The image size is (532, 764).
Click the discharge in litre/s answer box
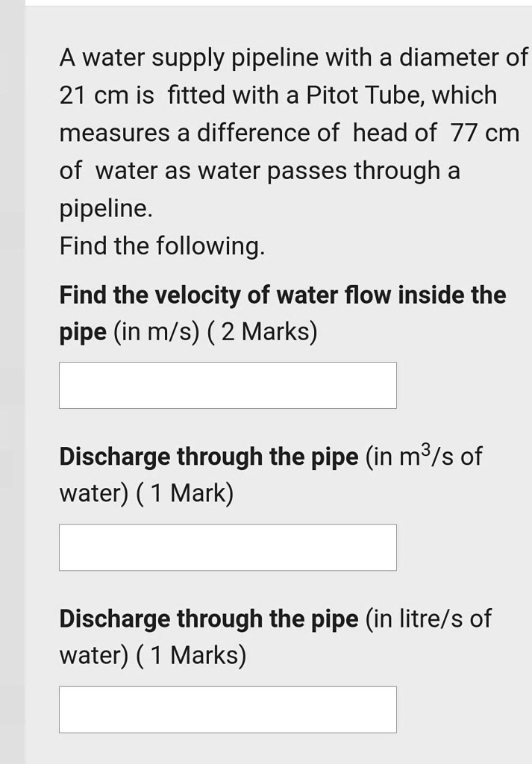click(x=228, y=709)
